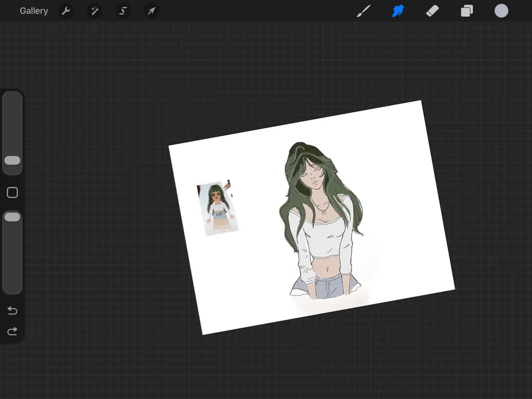This screenshot has width=532, height=399.
Task: Open the active color picker
Action: pyautogui.click(x=501, y=11)
